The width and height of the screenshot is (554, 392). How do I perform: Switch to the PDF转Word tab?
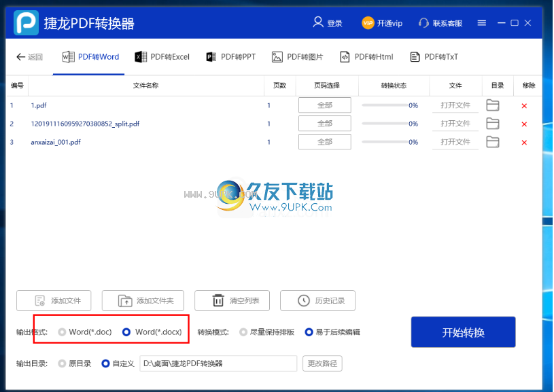[91, 57]
